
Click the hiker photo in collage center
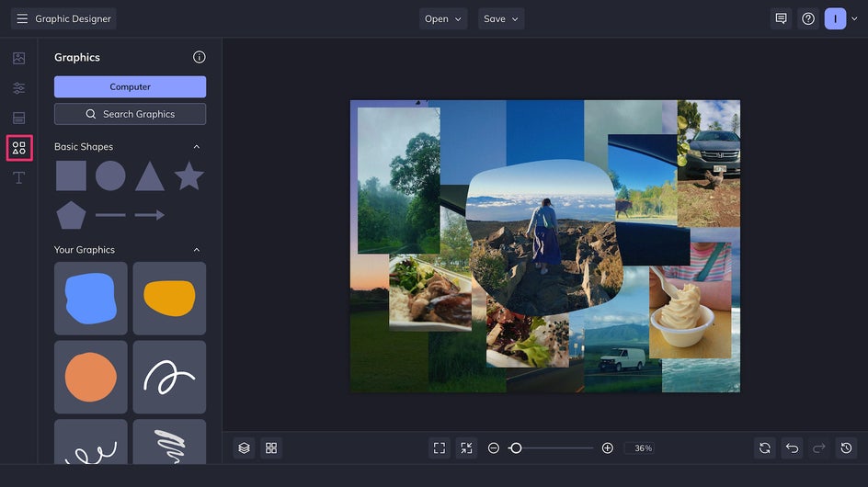[x=544, y=238]
